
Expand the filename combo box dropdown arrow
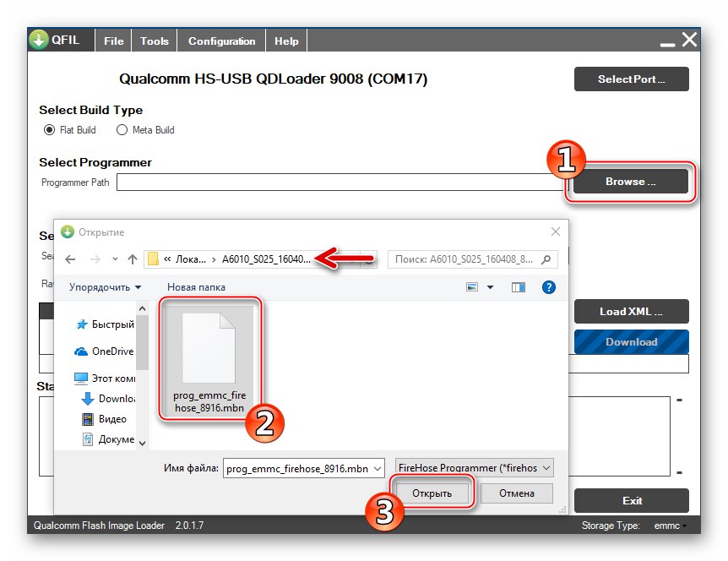coord(378,469)
